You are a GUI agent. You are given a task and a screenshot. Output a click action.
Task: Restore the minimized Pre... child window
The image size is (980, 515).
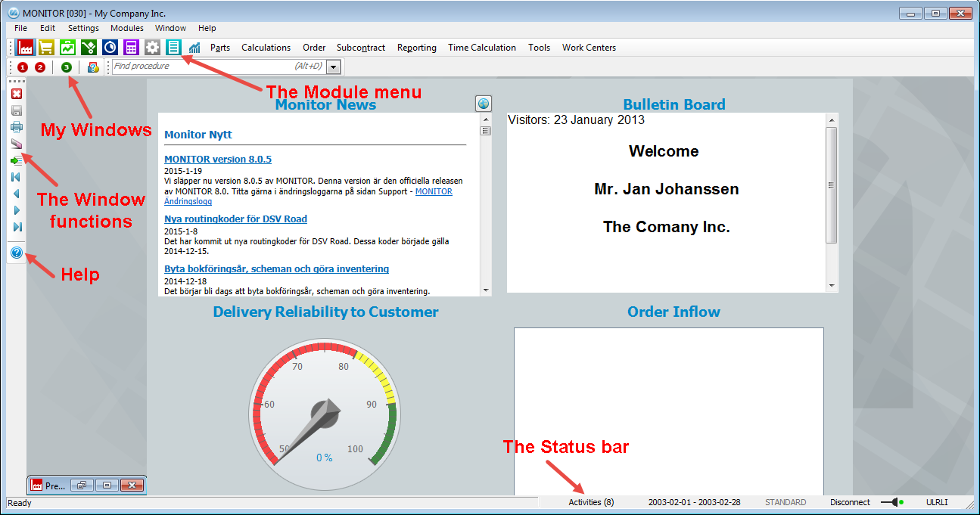click(82, 486)
